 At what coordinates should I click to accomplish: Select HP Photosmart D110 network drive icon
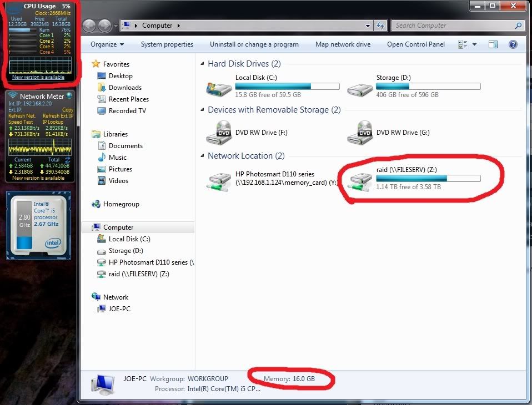(219, 182)
